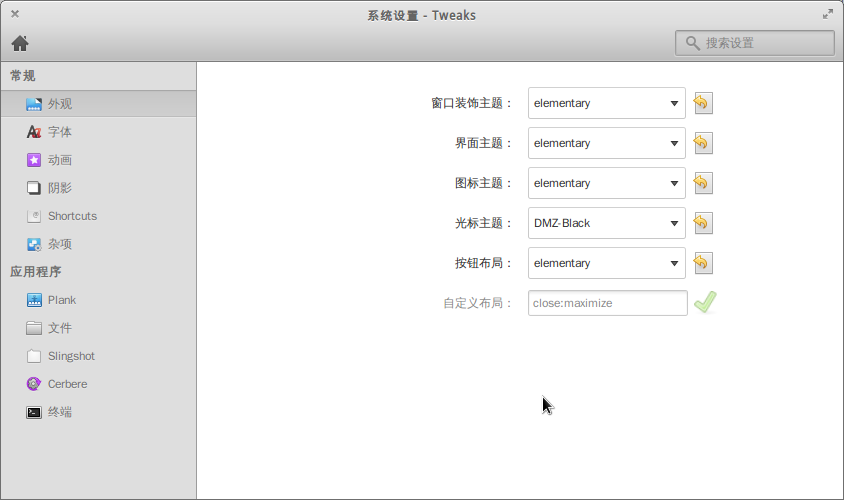Open the 窗口装饰主题 dropdown
Screen dimensions: 844x500
606,103
